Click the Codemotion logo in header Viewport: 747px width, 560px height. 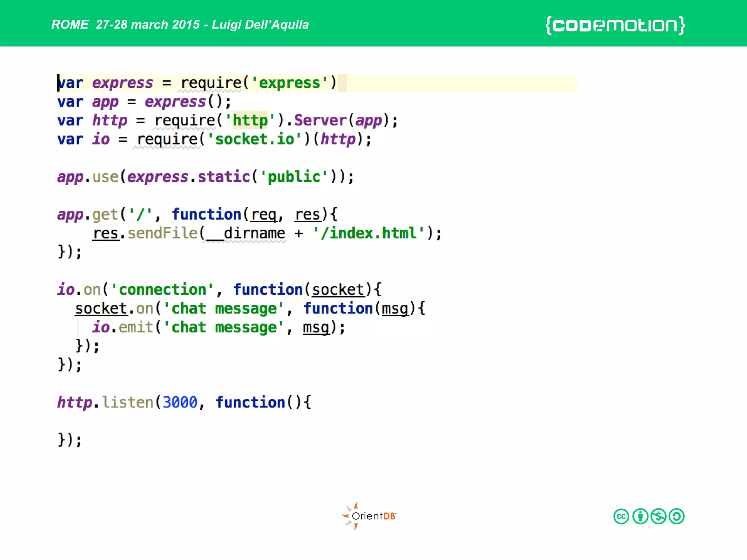pos(615,26)
